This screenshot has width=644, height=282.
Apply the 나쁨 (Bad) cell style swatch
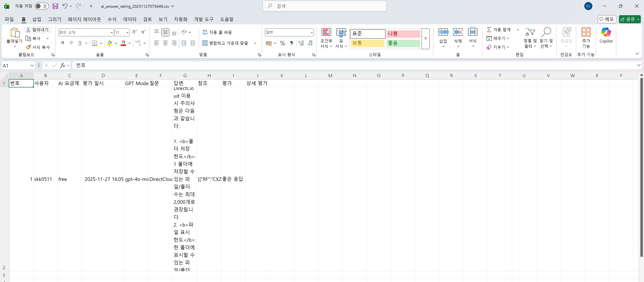(x=403, y=34)
